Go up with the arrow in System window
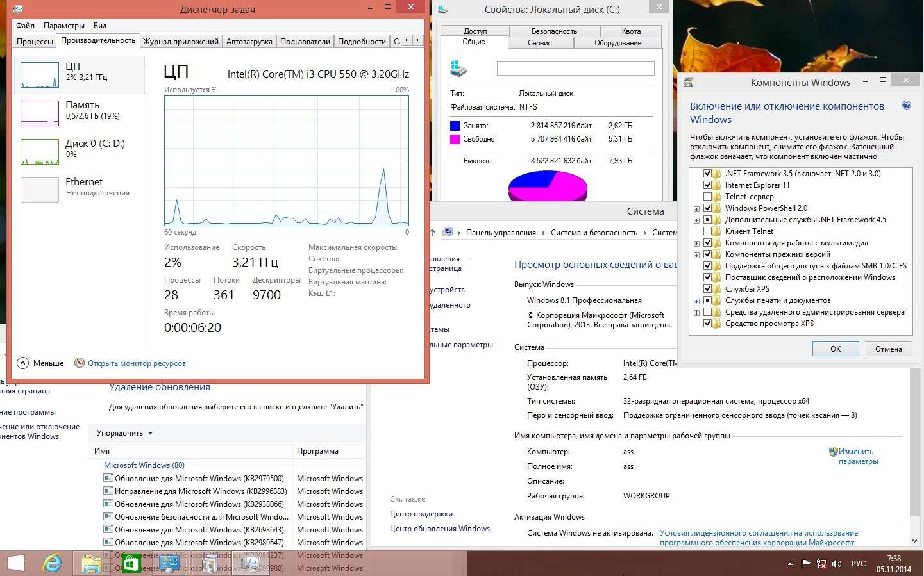Image resolution: width=924 pixels, height=576 pixels. 432,233
